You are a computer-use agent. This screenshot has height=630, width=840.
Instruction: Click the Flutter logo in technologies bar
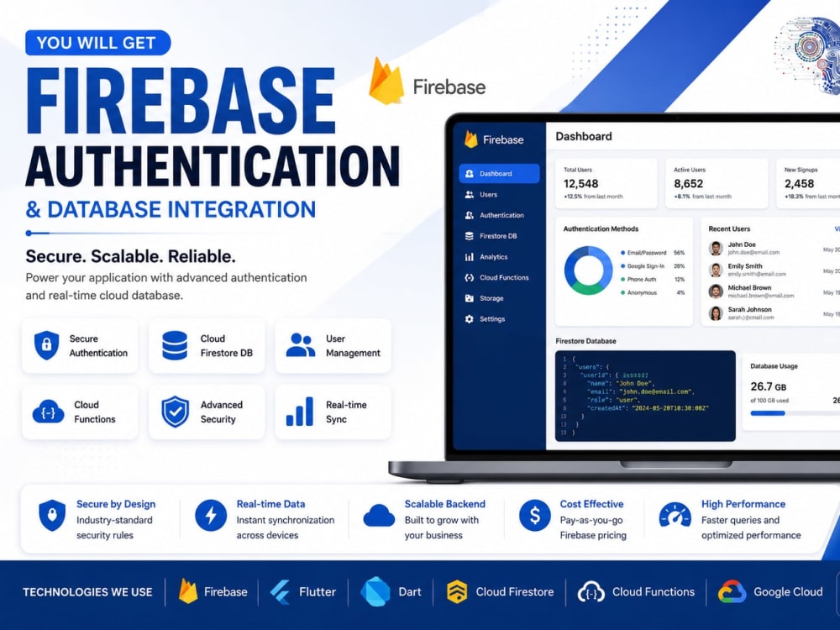281,592
